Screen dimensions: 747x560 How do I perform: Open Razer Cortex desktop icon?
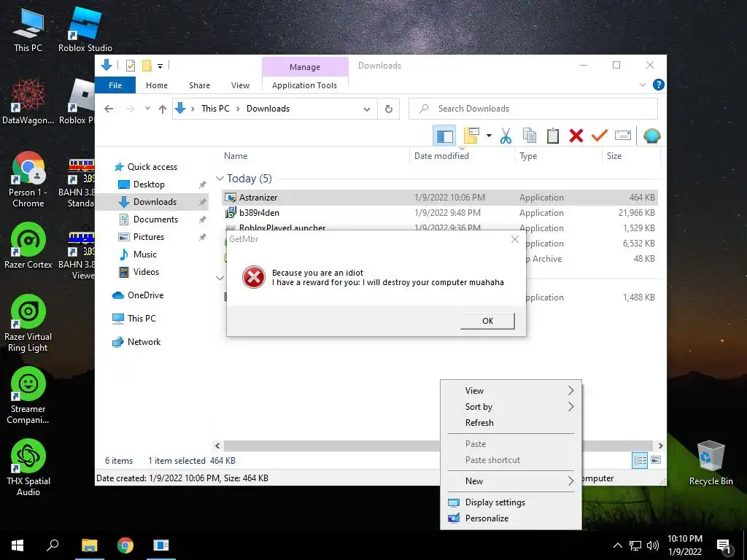pos(28,246)
